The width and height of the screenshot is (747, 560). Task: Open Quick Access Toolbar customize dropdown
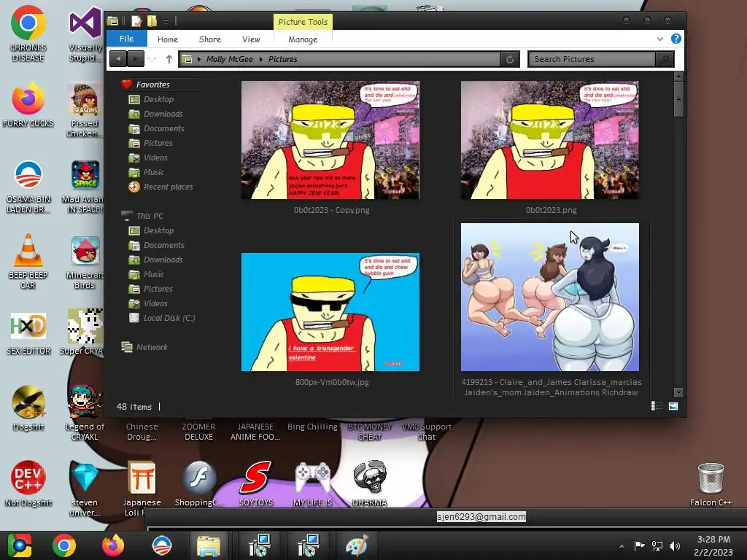(166, 21)
